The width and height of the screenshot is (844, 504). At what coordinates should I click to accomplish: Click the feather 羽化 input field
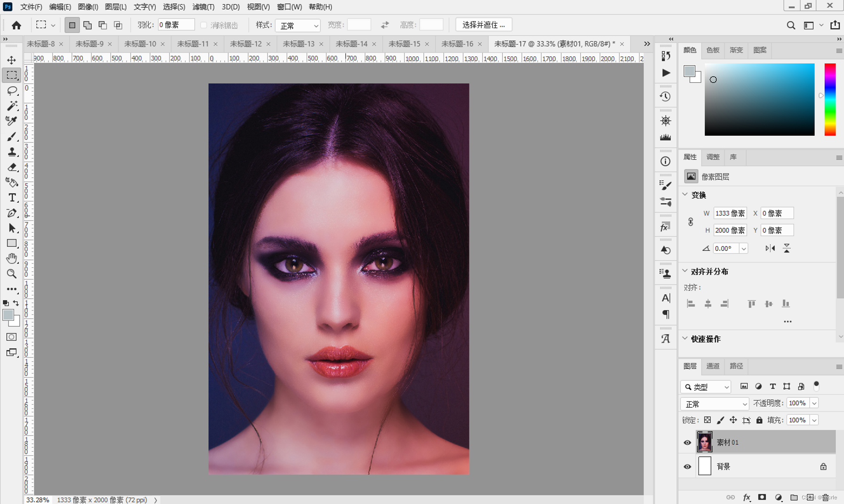176,25
